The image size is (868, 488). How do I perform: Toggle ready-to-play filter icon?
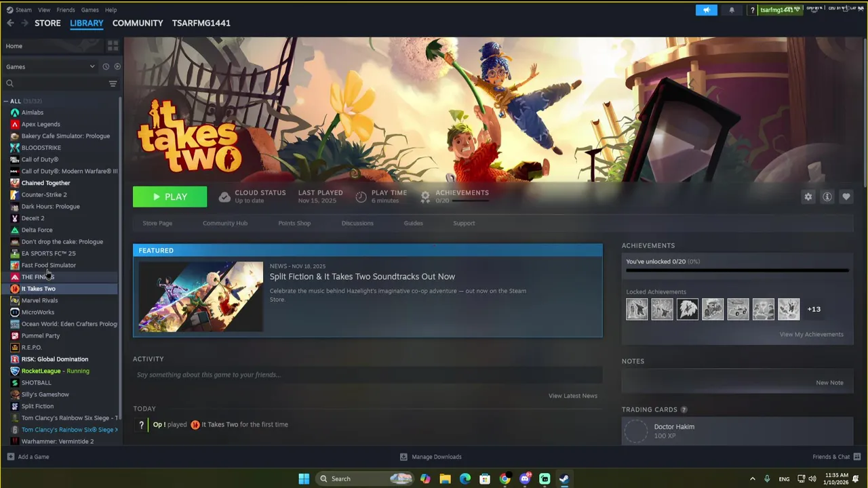tap(117, 66)
